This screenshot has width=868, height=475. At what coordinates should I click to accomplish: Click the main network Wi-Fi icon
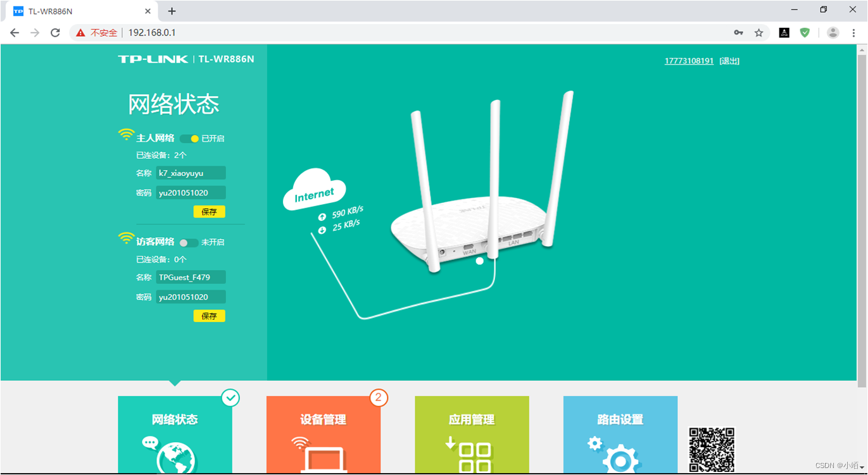click(x=126, y=135)
